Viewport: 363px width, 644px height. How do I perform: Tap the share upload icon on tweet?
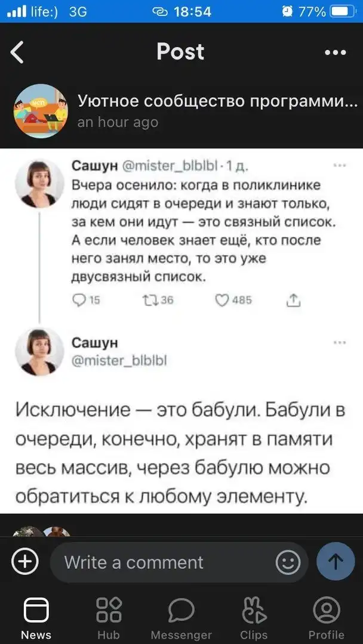pyautogui.click(x=294, y=301)
